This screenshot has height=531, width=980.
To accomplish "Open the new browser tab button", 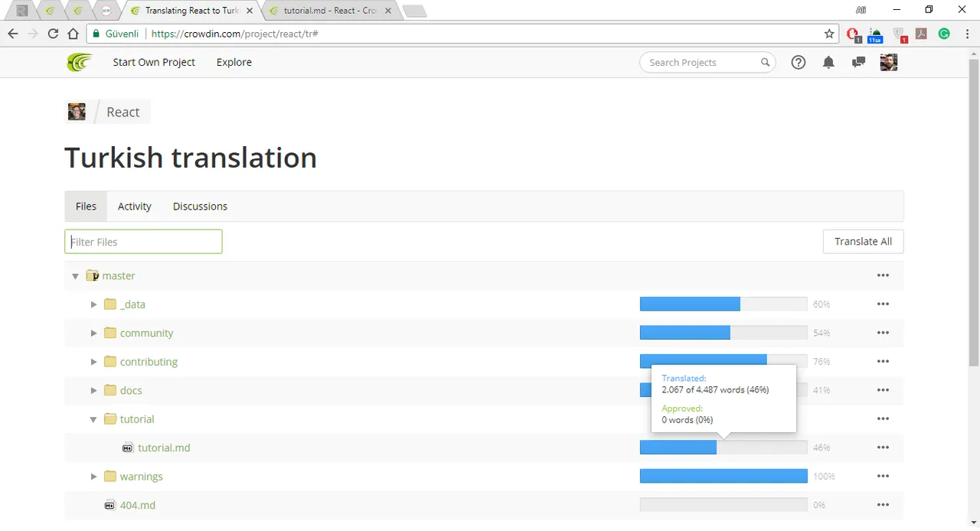I will pos(414,11).
